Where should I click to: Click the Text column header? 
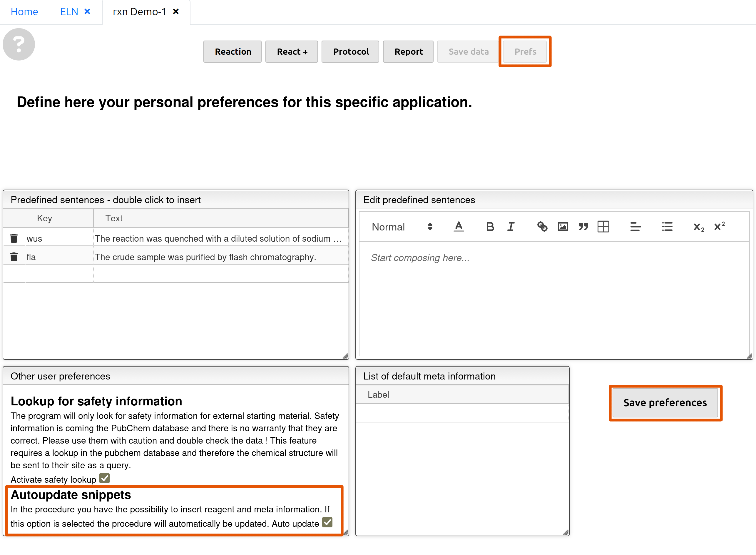tap(221, 218)
